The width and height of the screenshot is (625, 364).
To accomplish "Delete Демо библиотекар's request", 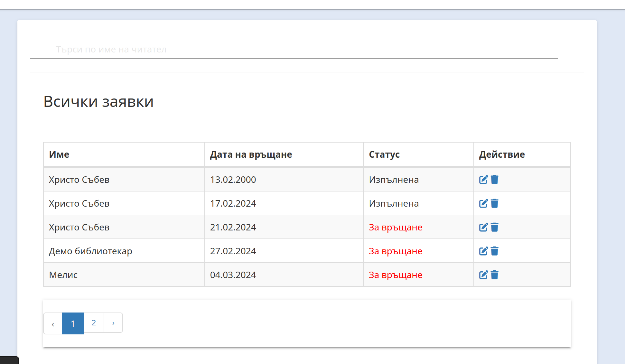I will tap(495, 251).
